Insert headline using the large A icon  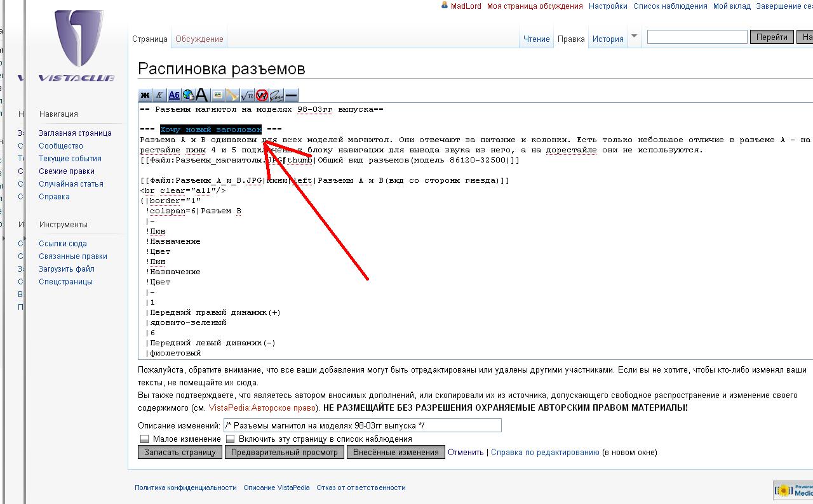[x=202, y=95]
